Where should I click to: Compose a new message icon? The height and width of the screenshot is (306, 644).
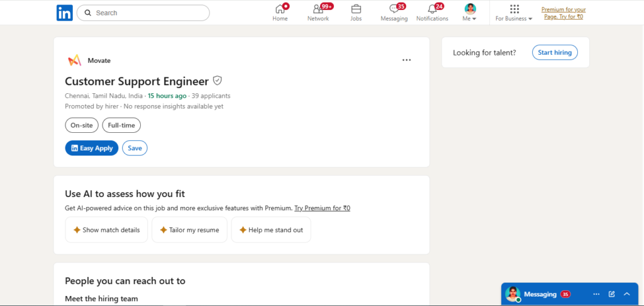pos(611,294)
